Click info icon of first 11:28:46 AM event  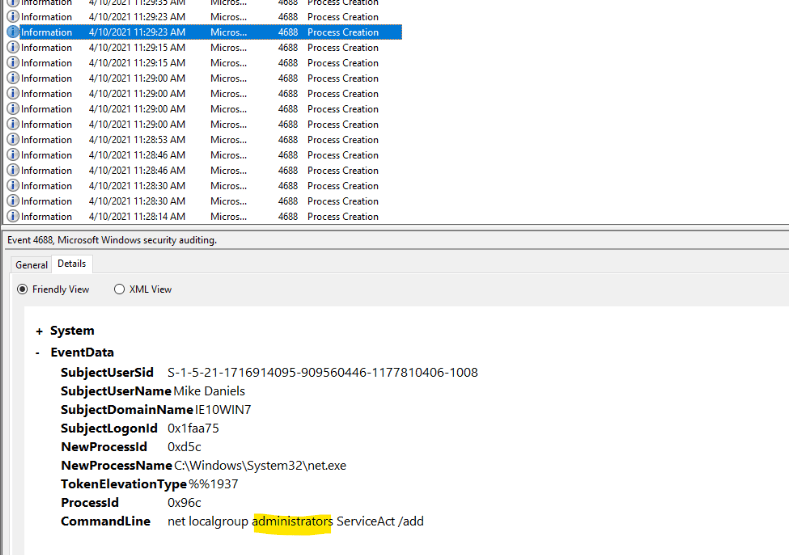[x=13, y=155]
